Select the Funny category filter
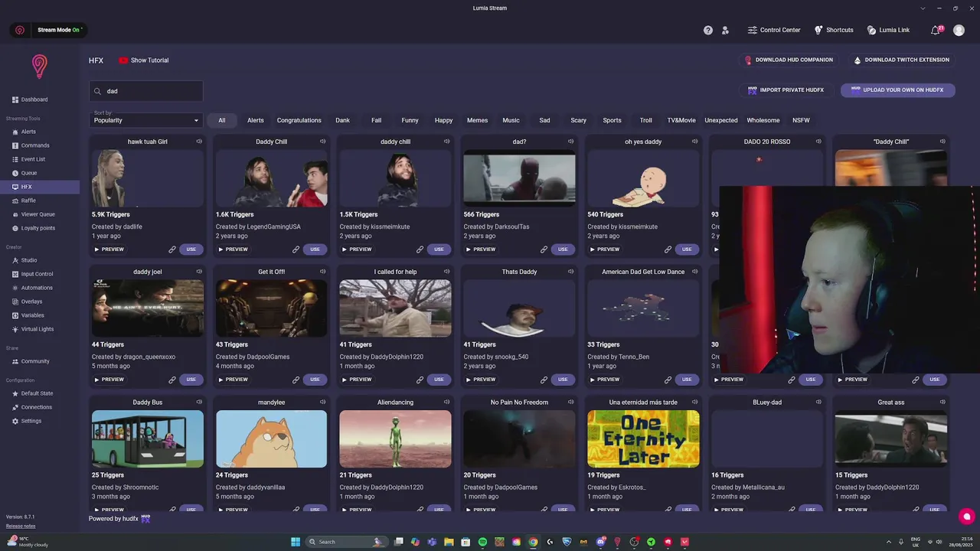The height and width of the screenshot is (551, 980). [410, 120]
